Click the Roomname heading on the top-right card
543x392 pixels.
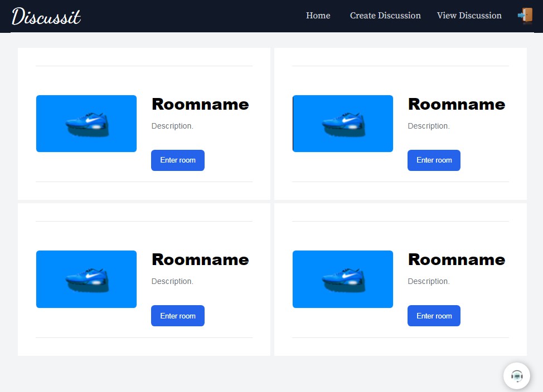[456, 105]
